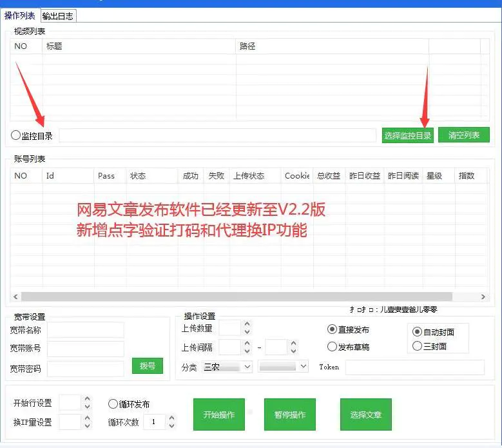Click the NO column header in video list
The width and height of the screenshot is (502, 448).
(26, 46)
